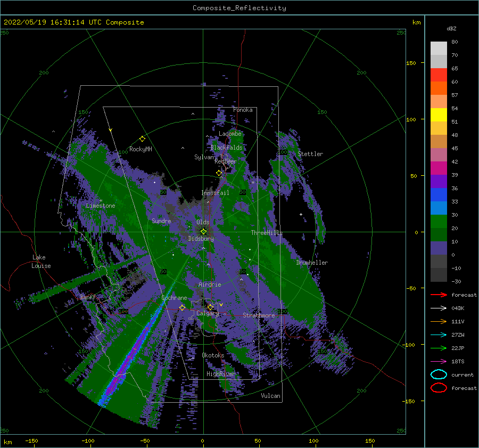Screen dimensions: 479x448
Task: Click the green 22JP arrow legend icon
Action: tap(439, 348)
